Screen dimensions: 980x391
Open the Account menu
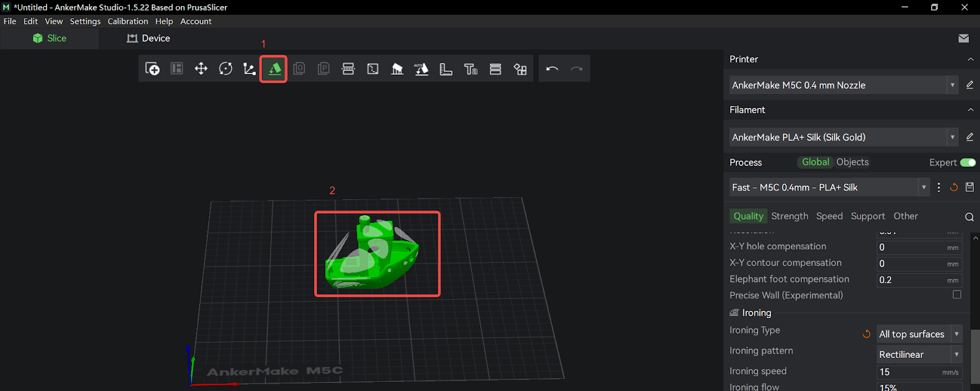(196, 21)
